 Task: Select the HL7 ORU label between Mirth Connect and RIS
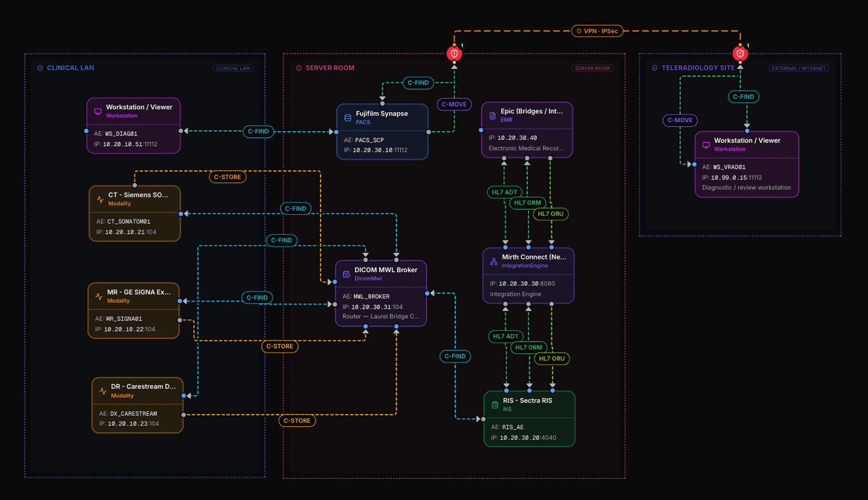[x=552, y=359]
